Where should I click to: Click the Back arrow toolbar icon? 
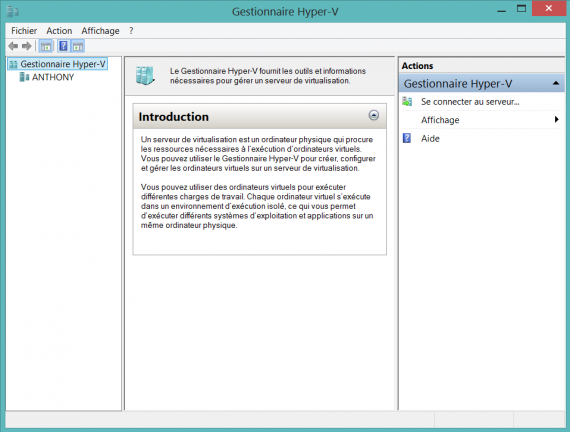[x=13, y=46]
